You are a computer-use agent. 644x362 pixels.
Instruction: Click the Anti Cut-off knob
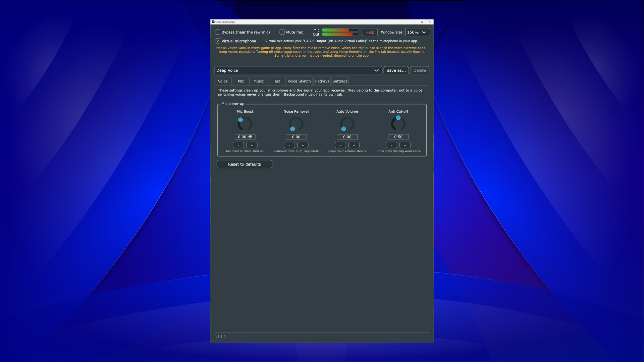click(398, 124)
